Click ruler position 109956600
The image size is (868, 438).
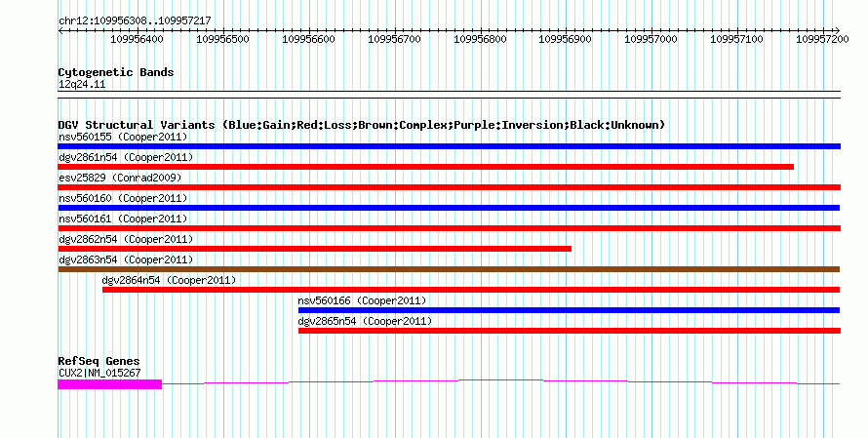tap(309, 39)
